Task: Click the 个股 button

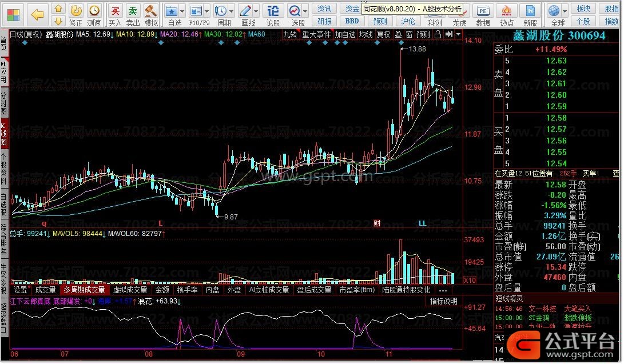Action: pyautogui.click(x=583, y=21)
